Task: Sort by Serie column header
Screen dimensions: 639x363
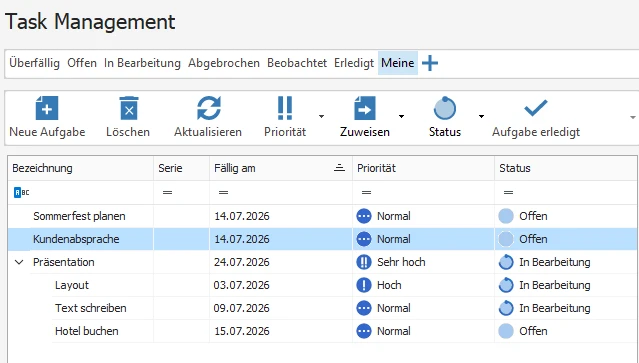Action: point(181,168)
